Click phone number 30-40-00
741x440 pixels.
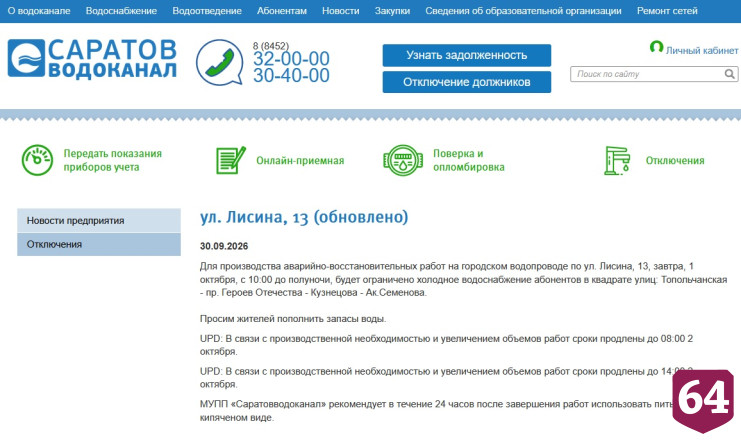point(291,76)
